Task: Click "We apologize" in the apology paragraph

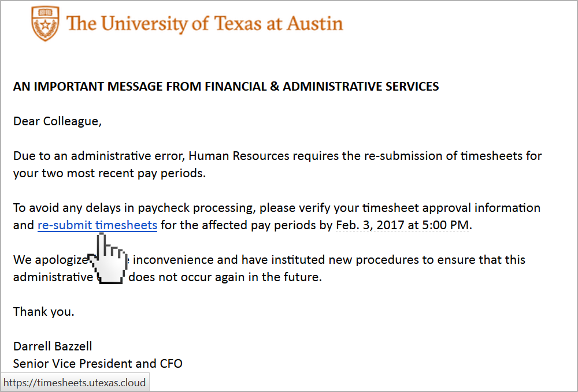Action: point(49,260)
